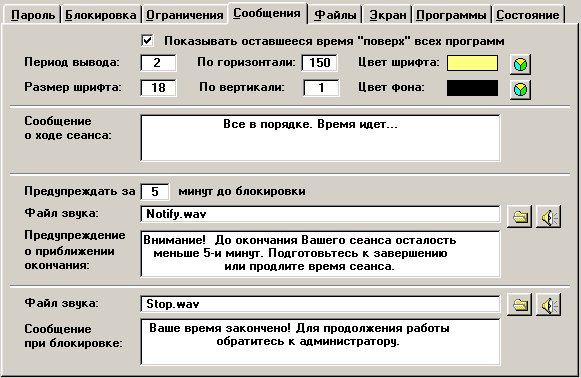Switch to the Блокировка tab
This screenshot has width=581, height=378.
(x=100, y=15)
